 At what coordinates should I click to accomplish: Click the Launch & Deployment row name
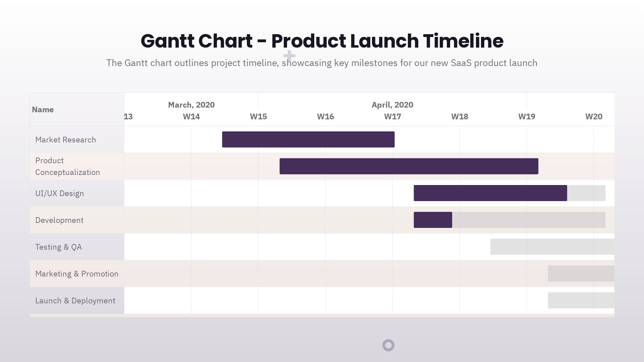[x=75, y=301]
